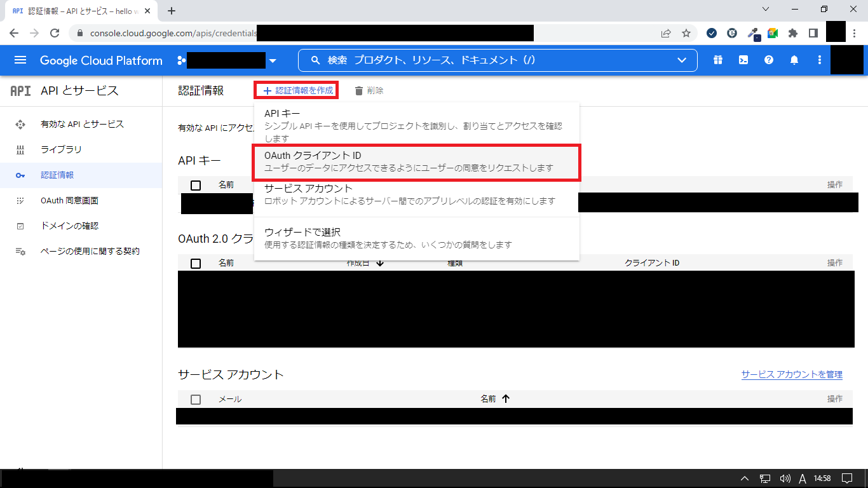Open the Google Cloud navigation hamburger menu
This screenshot has width=868, height=488.
click(x=20, y=60)
